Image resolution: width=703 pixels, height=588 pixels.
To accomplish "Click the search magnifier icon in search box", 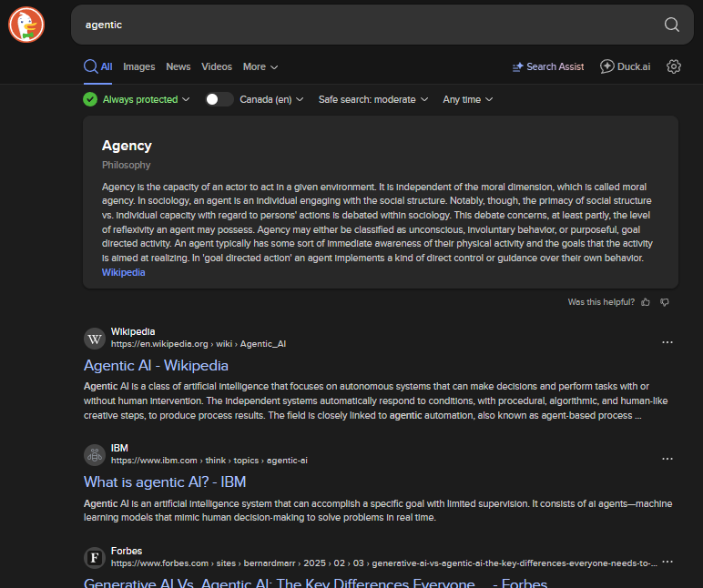I will [671, 25].
